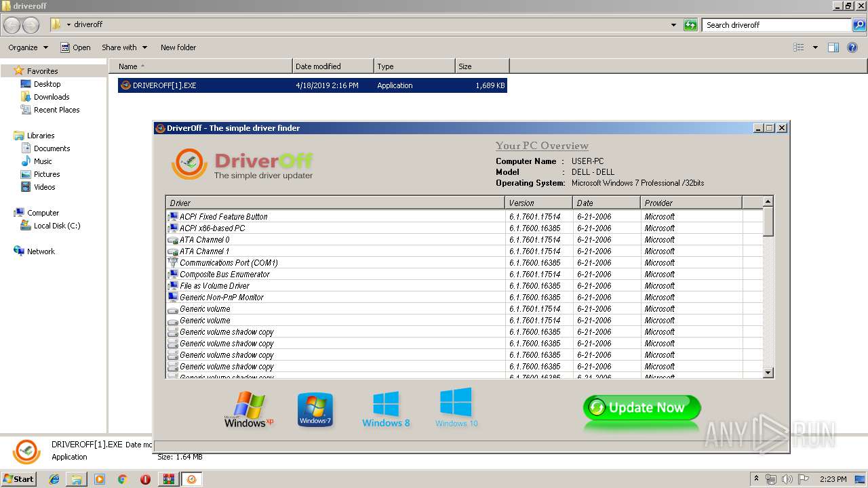868x488 pixels.
Task: Sort driver list by Driver column header
Action: coord(335,203)
